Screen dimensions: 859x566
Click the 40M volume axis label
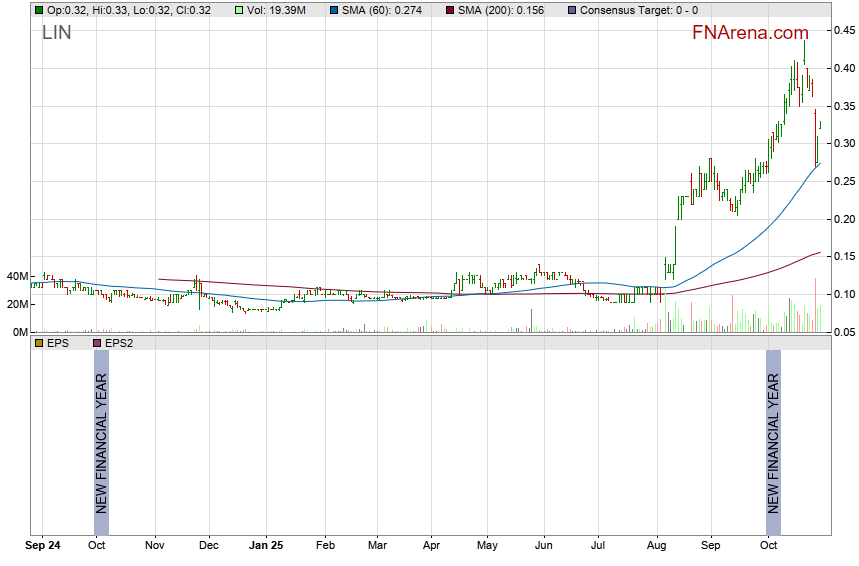[x=17, y=276]
